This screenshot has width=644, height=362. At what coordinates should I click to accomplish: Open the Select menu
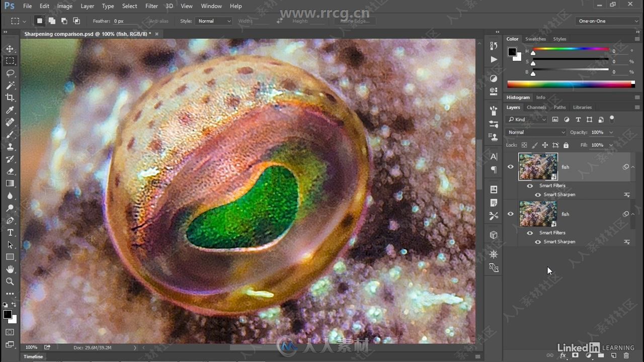pos(129,6)
